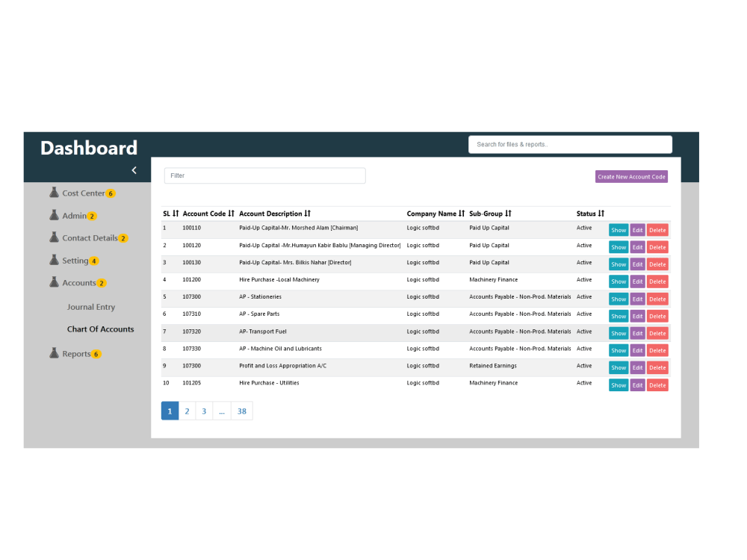Expand the Contact Details menu
The image size is (747, 560).
tap(90, 238)
